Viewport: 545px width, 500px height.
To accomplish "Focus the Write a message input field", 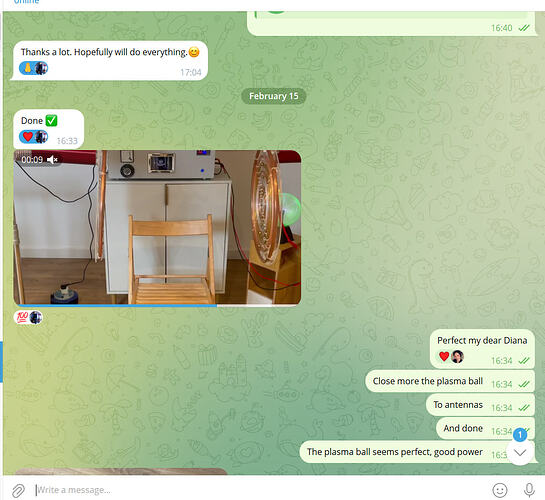I will 257,490.
